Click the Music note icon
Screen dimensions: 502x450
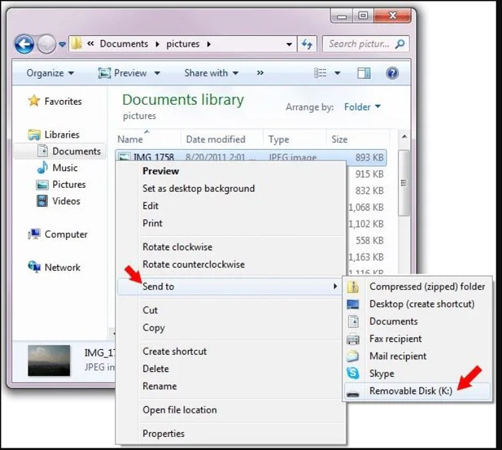pos(42,167)
